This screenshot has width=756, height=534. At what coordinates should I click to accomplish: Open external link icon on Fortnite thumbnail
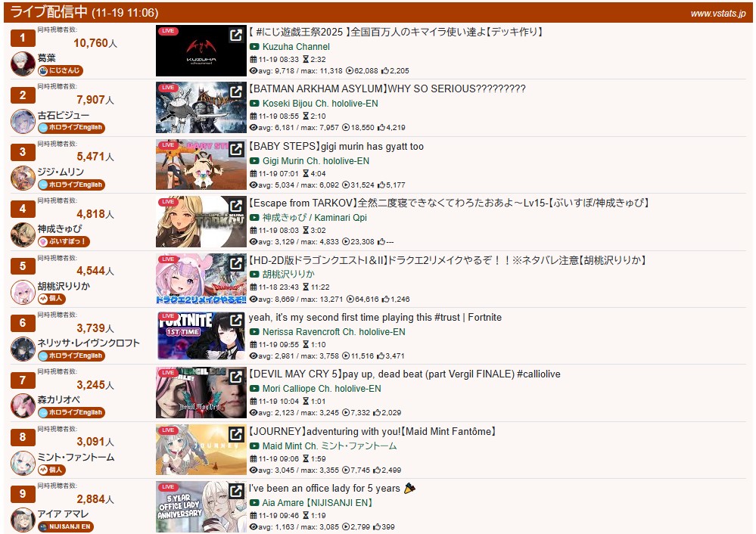pos(236,321)
